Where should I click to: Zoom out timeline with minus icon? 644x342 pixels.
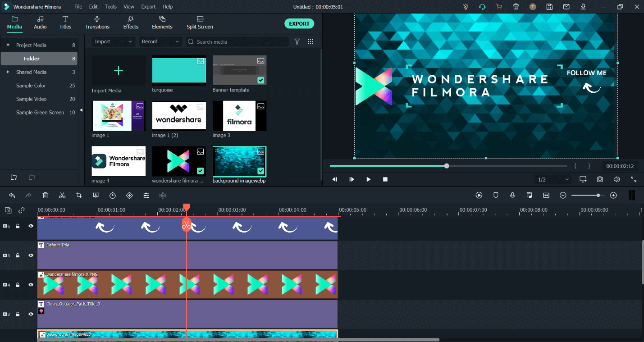[x=563, y=195]
